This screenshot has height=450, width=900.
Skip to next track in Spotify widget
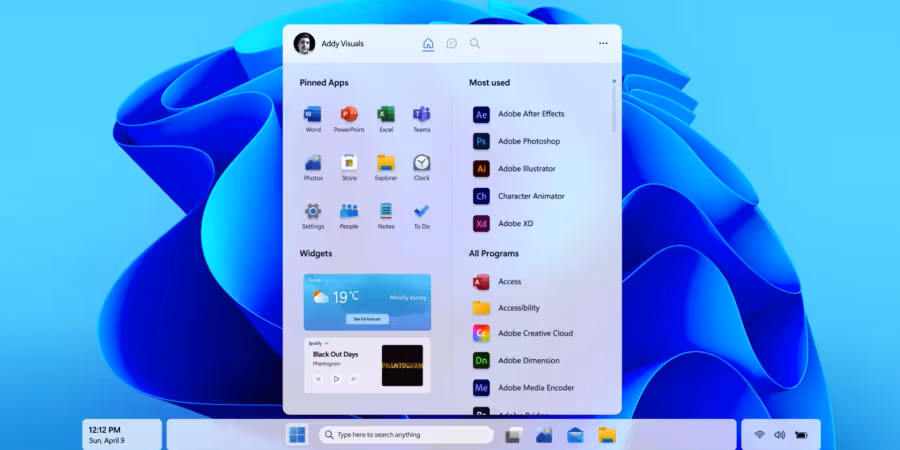click(x=354, y=379)
